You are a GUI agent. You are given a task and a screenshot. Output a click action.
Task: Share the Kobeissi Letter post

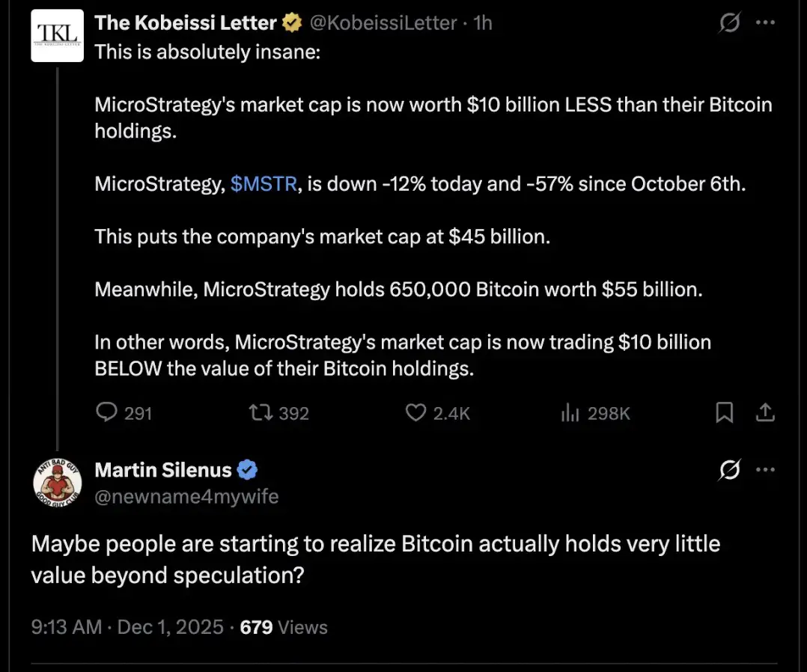pos(765,412)
